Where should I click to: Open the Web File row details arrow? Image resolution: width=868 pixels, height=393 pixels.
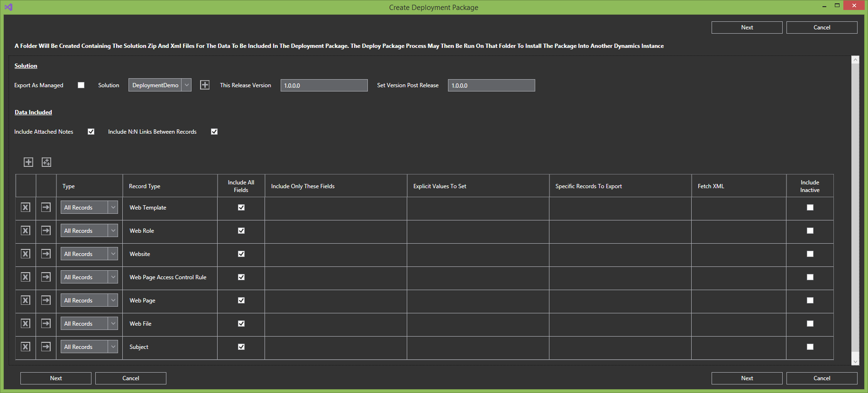[x=46, y=324]
